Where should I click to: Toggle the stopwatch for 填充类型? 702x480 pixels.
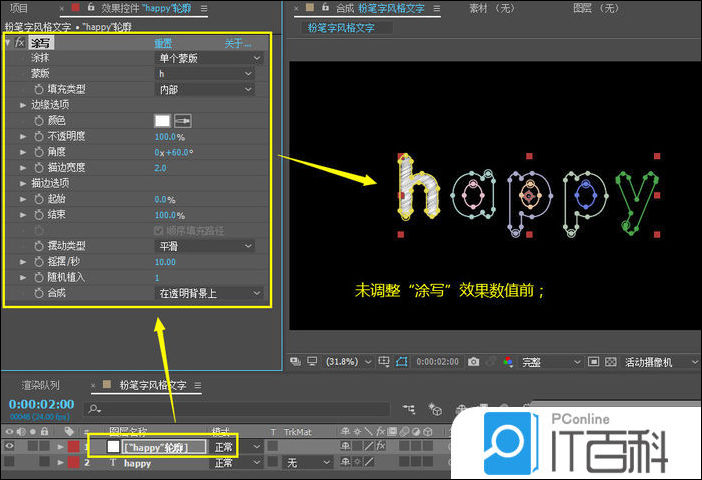(39, 90)
